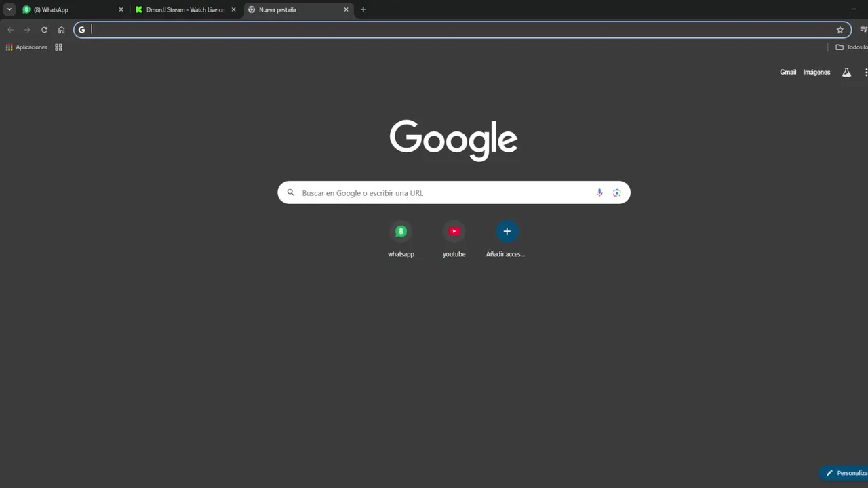
Task: Open the Todos los marcadores folder
Action: (x=851, y=47)
